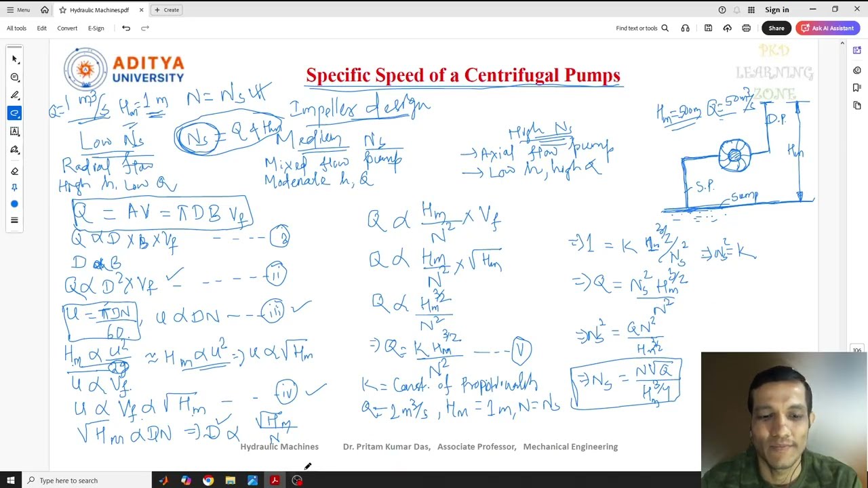Screen dimensions: 868x488
Task: Open the screen recorder taskbar icon
Action: tap(297, 481)
